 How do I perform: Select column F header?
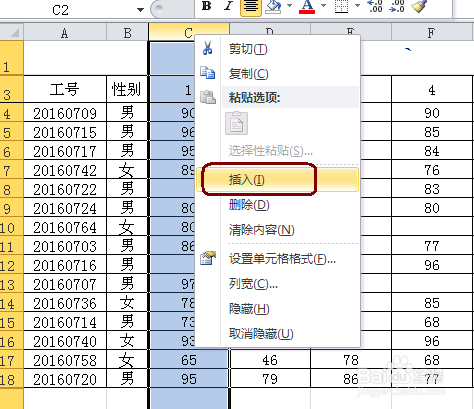[432, 33]
